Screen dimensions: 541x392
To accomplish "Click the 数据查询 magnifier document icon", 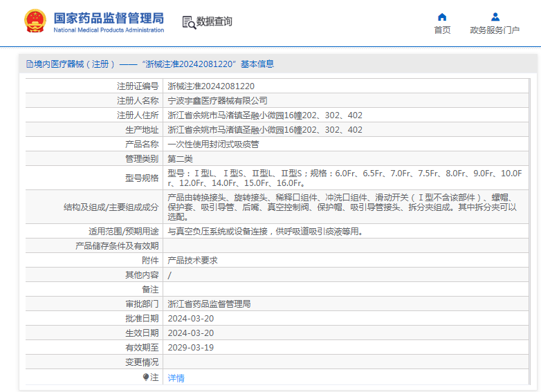I will pyautogui.click(x=188, y=22).
